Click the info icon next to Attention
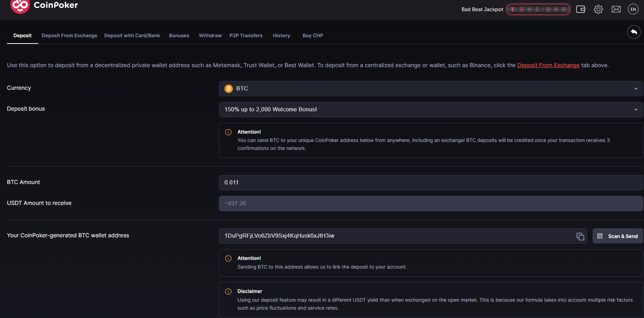Viewport: 644px width, 318px height. pos(228,132)
